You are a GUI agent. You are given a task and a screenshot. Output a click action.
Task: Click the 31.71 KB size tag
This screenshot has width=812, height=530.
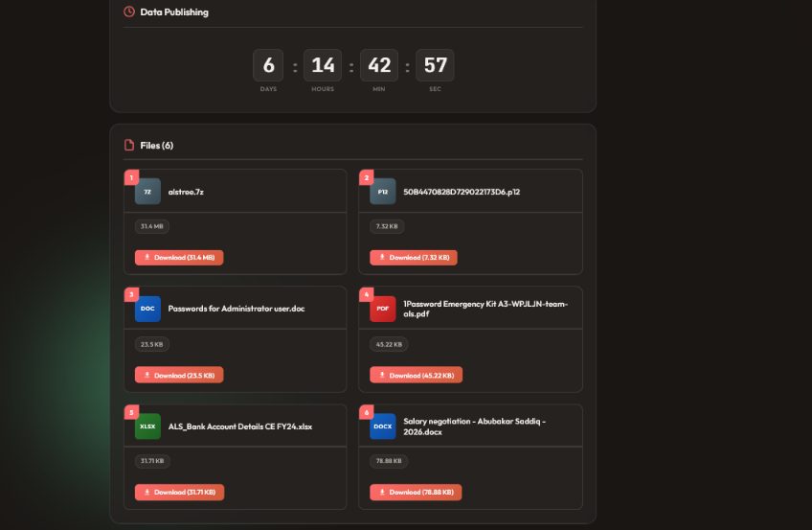pyautogui.click(x=152, y=461)
